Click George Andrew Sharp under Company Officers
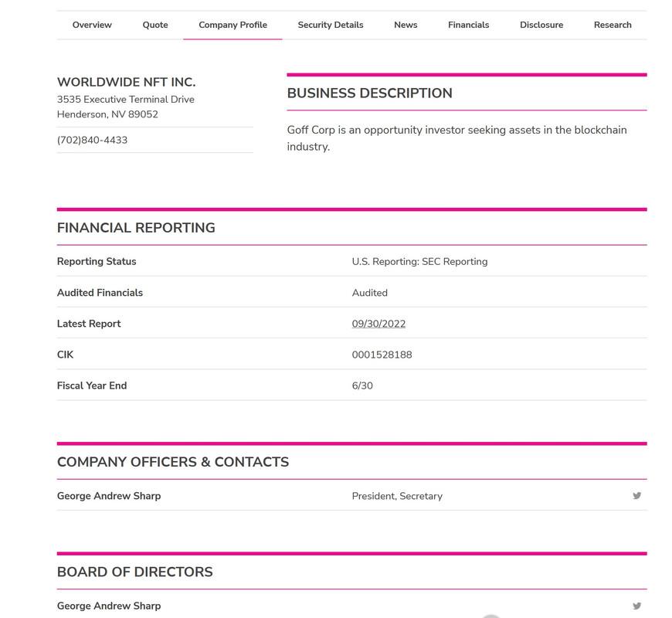The image size is (672, 618). pyautogui.click(x=109, y=496)
